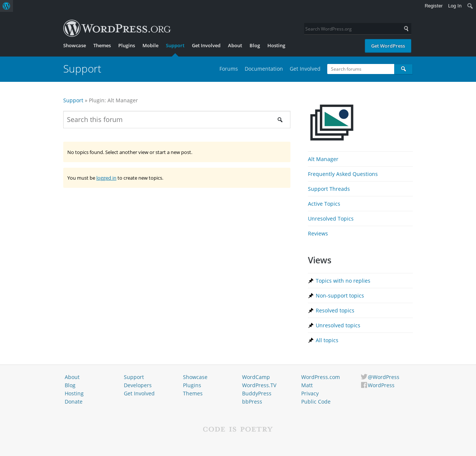Click the logged in link
This screenshot has height=456, width=476.
106,178
